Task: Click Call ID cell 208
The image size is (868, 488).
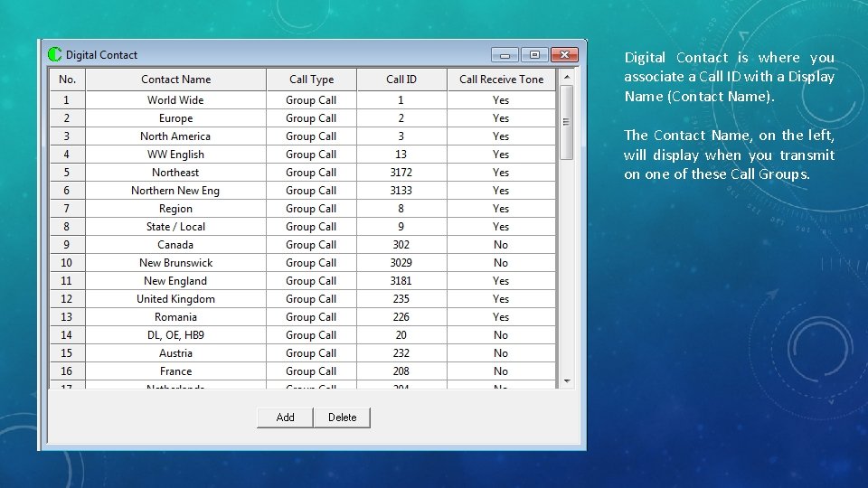Action: pos(401,371)
